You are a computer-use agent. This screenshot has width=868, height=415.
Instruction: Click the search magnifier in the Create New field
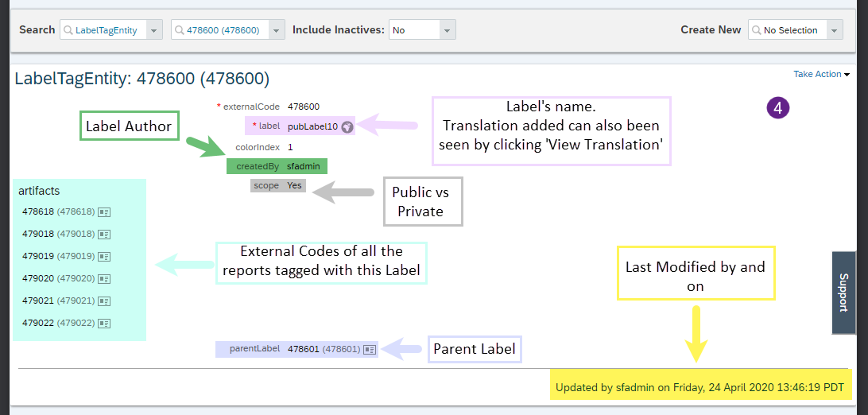point(757,30)
